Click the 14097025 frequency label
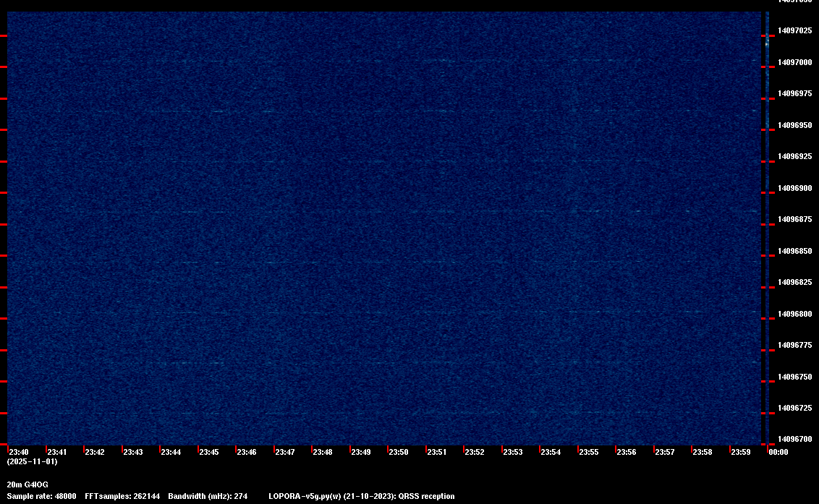 coord(795,31)
